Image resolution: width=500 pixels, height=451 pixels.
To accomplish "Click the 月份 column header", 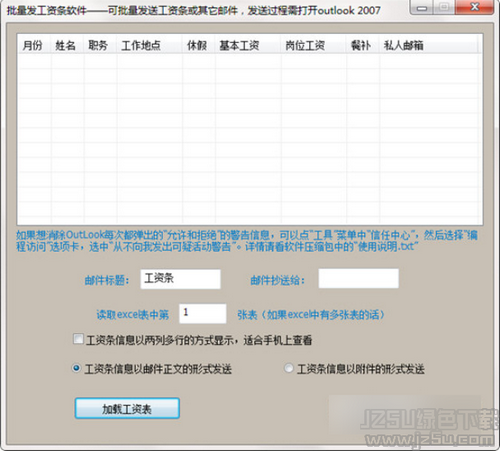I will (x=34, y=45).
